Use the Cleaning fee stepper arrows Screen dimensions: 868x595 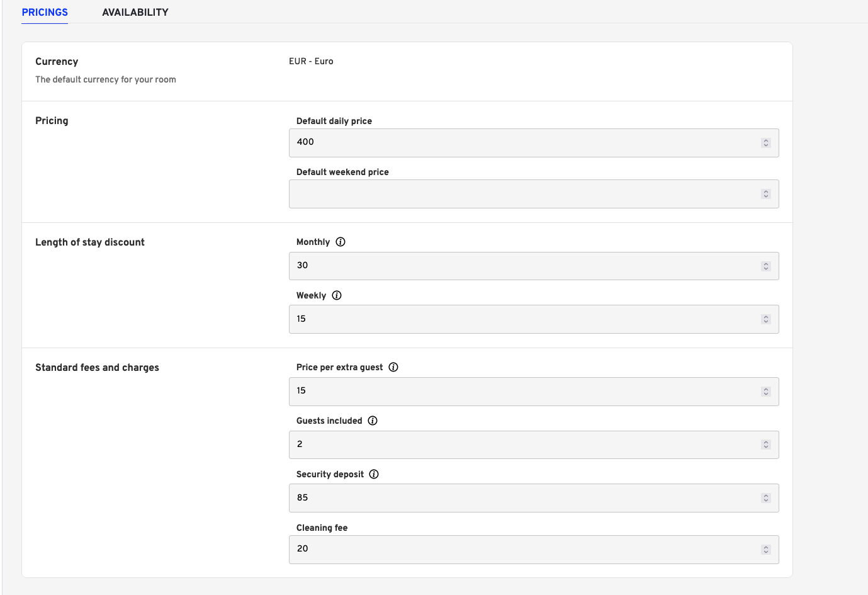[x=766, y=550]
